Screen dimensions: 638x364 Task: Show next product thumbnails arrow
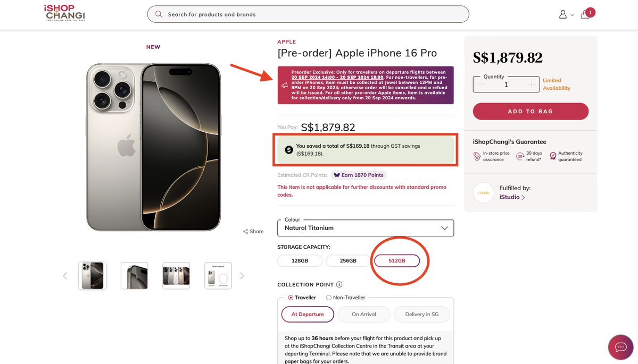(242, 276)
